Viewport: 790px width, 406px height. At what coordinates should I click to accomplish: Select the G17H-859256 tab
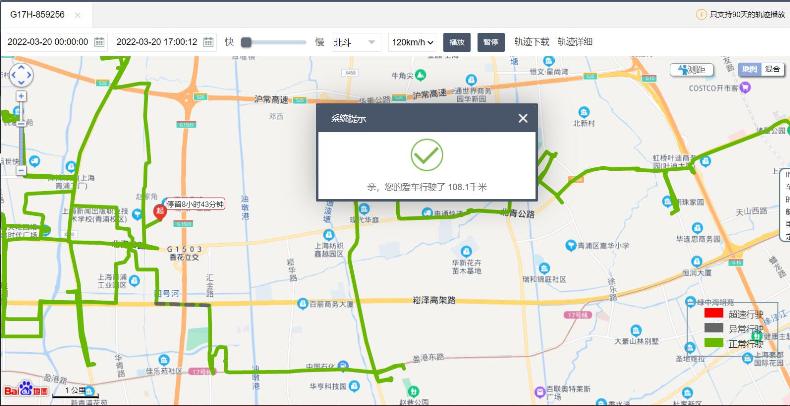point(36,15)
